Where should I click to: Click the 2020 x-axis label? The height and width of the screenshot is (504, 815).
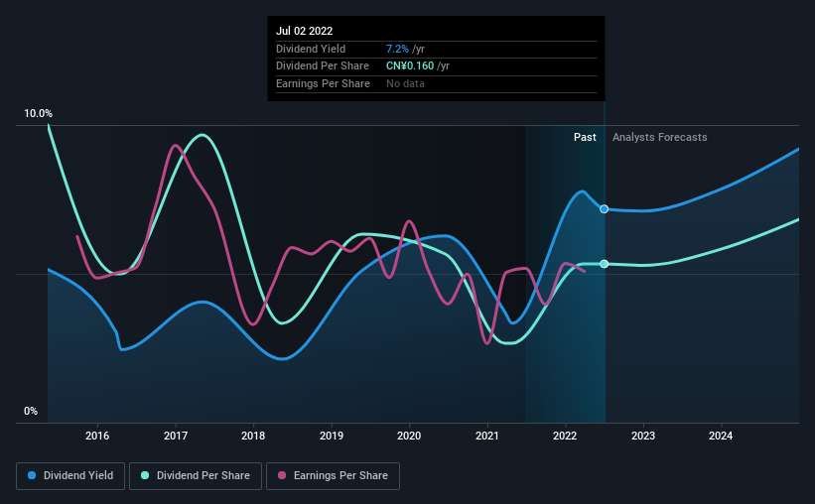click(x=409, y=436)
